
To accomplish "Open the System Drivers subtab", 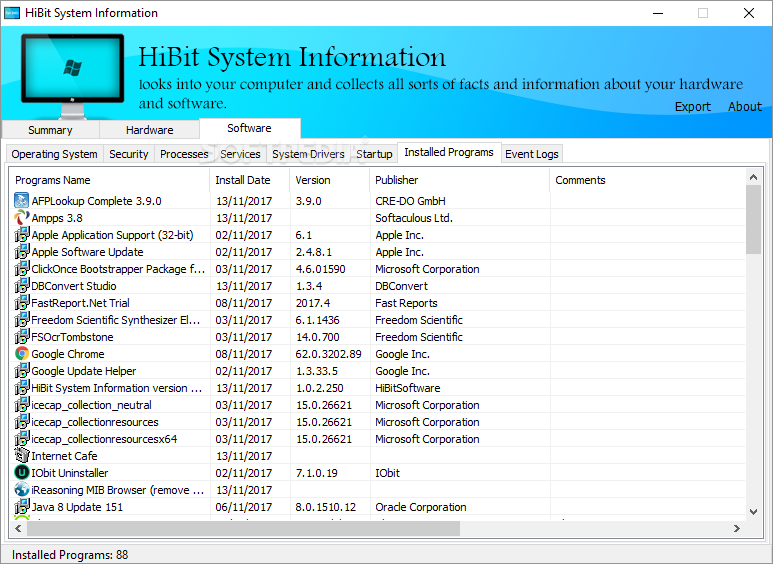I will click(308, 154).
